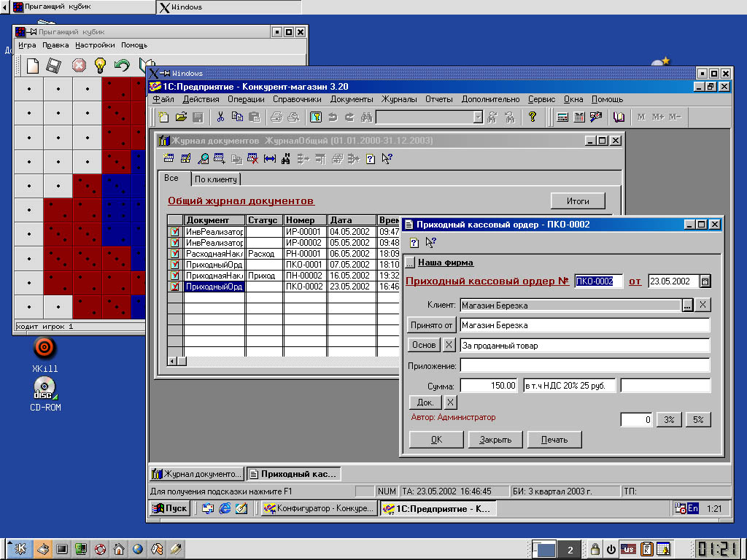The width and height of the screenshot is (747, 560).
Task: Click ellipsis button beside Наша фирма
Action: [x=410, y=262]
